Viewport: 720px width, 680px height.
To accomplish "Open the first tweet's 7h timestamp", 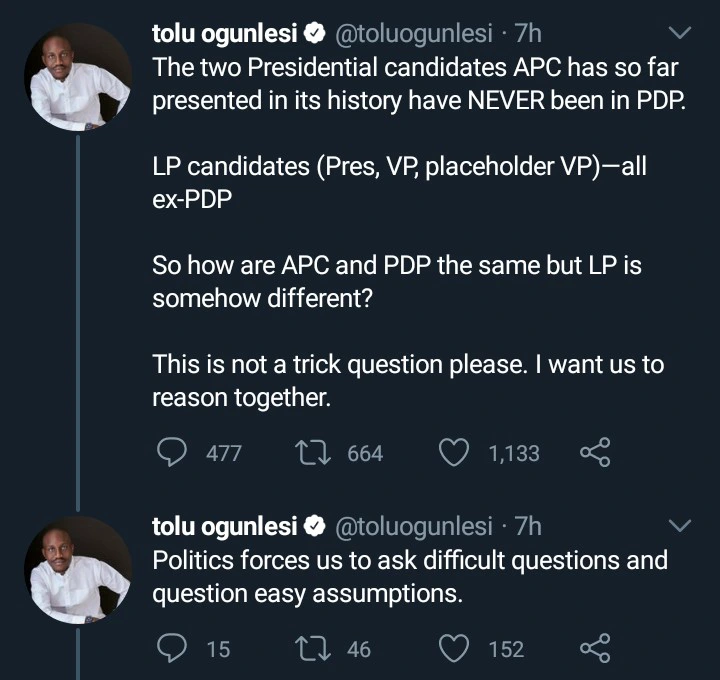I will click(x=528, y=34).
